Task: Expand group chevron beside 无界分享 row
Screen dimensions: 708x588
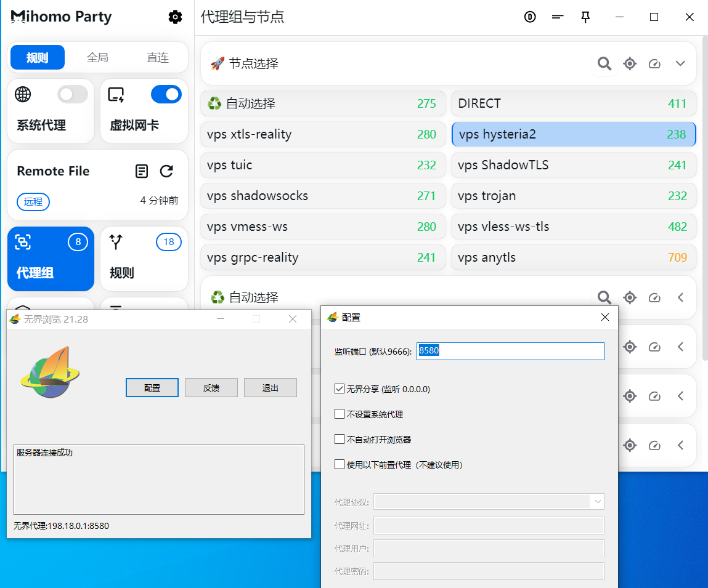Action: 680,397
